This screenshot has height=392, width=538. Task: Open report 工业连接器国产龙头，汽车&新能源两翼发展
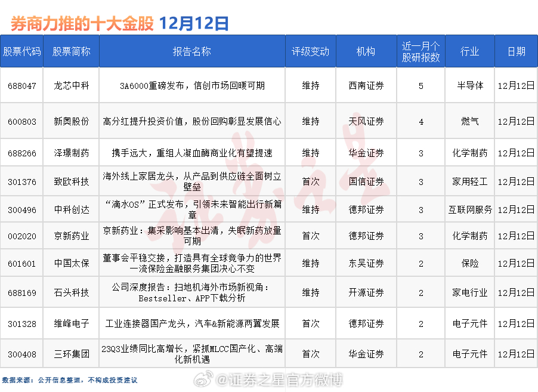[192, 323]
